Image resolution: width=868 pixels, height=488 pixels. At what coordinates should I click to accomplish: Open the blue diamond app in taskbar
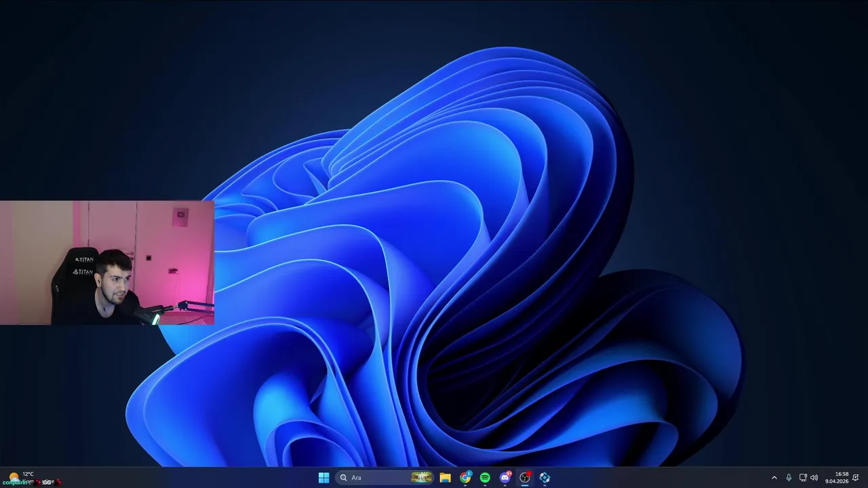pyautogui.click(x=545, y=478)
